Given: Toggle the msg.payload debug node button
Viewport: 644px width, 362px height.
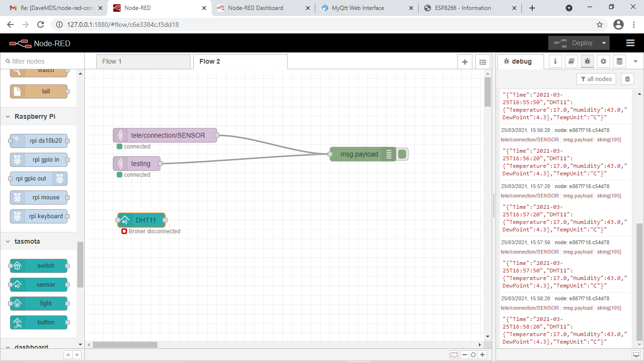Looking at the screenshot, I should [401, 154].
